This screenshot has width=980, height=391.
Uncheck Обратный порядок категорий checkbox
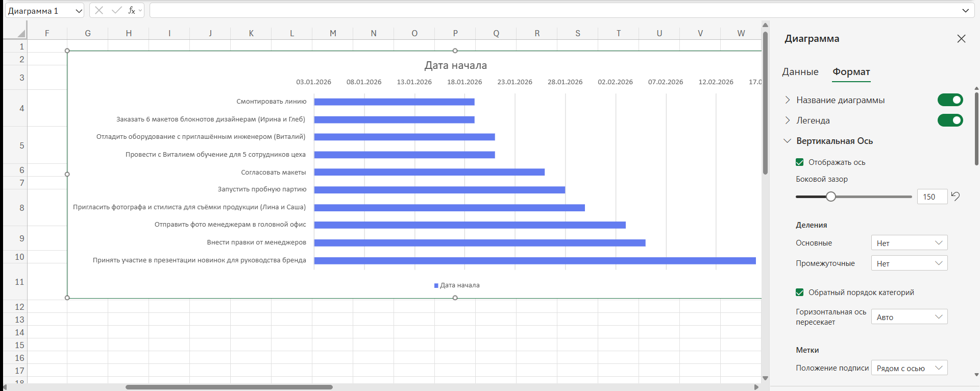click(800, 292)
